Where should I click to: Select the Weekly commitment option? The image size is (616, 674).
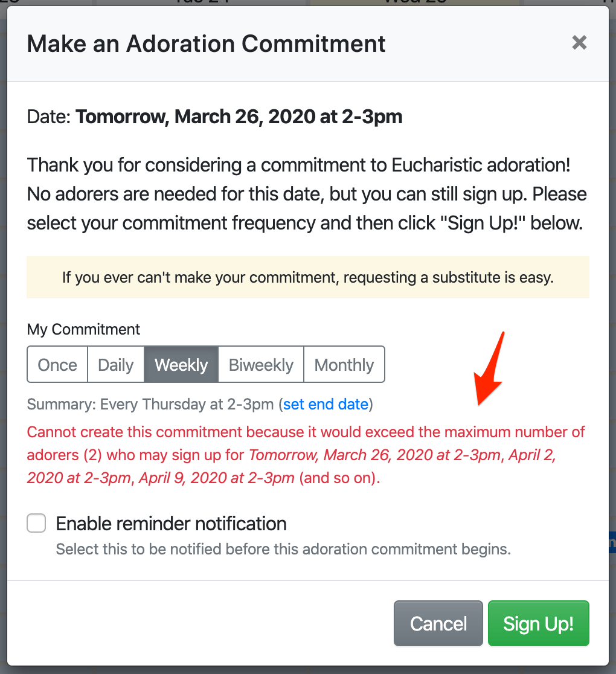[x=181, y=364]
